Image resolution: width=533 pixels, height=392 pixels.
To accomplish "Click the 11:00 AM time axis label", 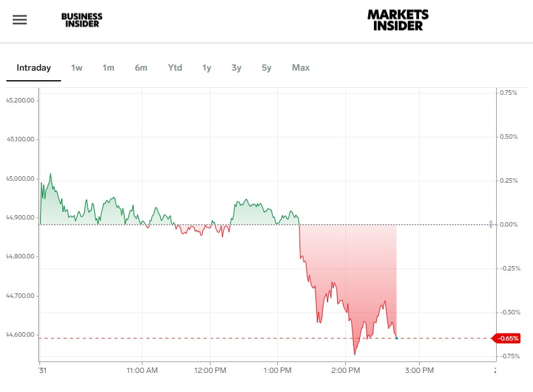I will 142,370.
